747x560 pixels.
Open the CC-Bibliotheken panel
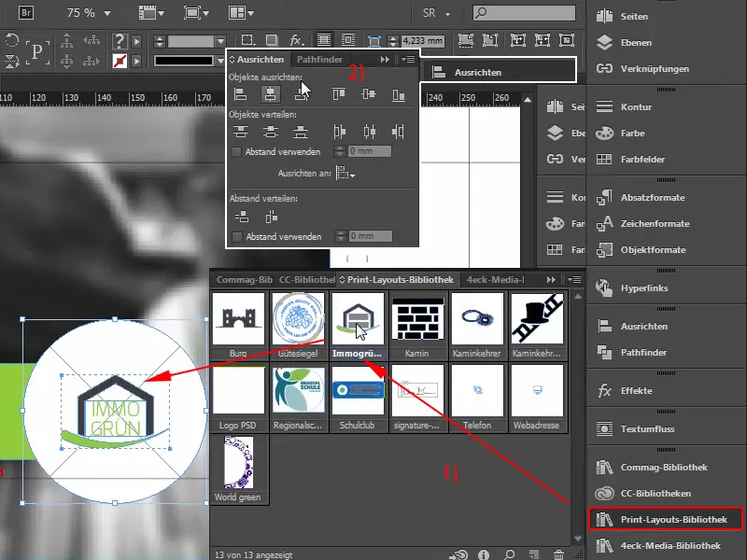coord(655,494)
